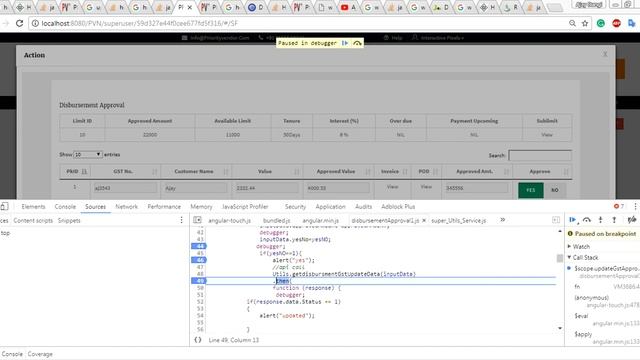Switch navigator to Content scripts tab

pyautogui.click(x=33, y=220)
